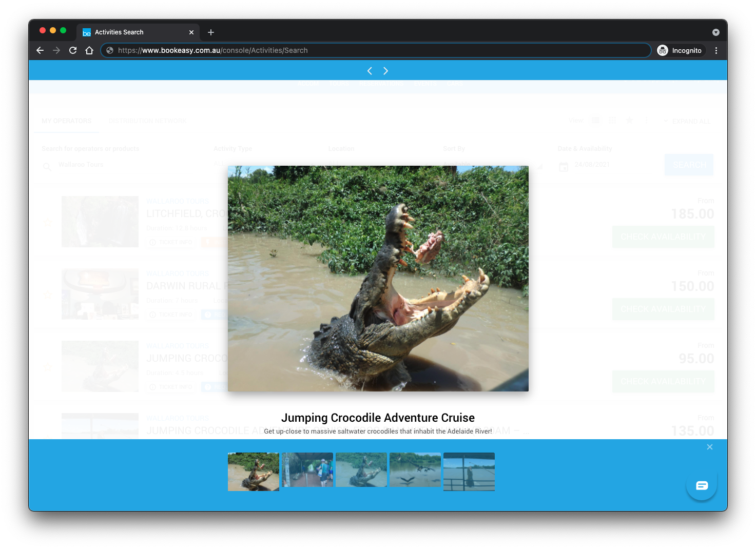This screenshot has height=549, width=756.
Task: View site information globe icon
Action: [109, 50]
